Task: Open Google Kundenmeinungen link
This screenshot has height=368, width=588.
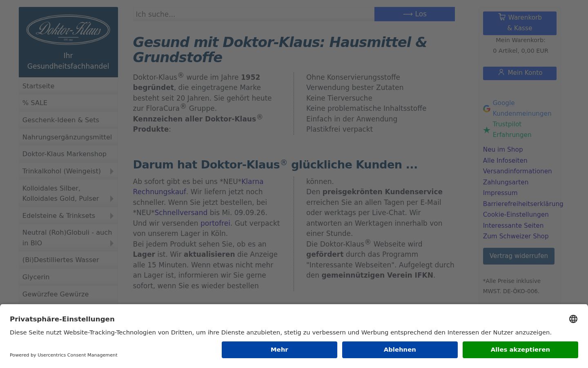Action: click(x=522, y=108)
